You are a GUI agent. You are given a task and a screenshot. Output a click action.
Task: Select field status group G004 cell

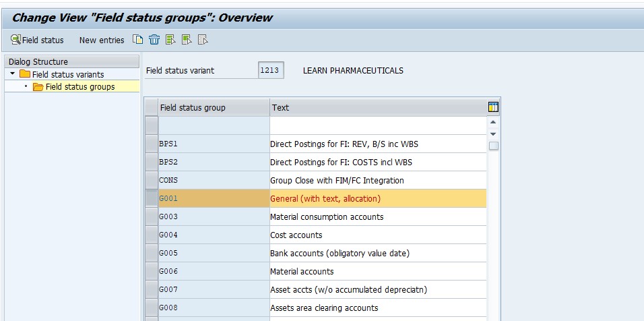pos(214,235)
